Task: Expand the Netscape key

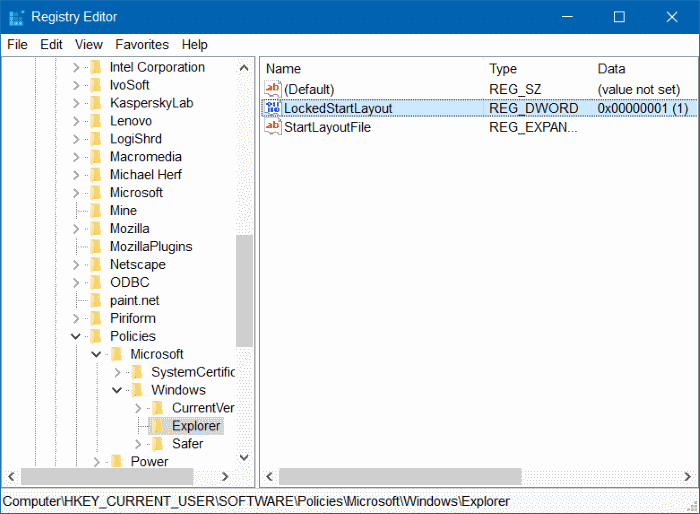Action: [x=76, y=265]
